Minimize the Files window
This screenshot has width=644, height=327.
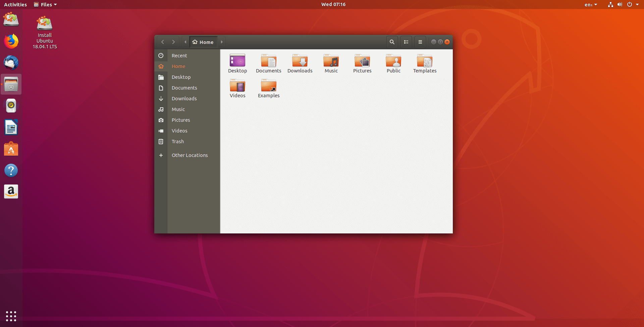(433, 42)
